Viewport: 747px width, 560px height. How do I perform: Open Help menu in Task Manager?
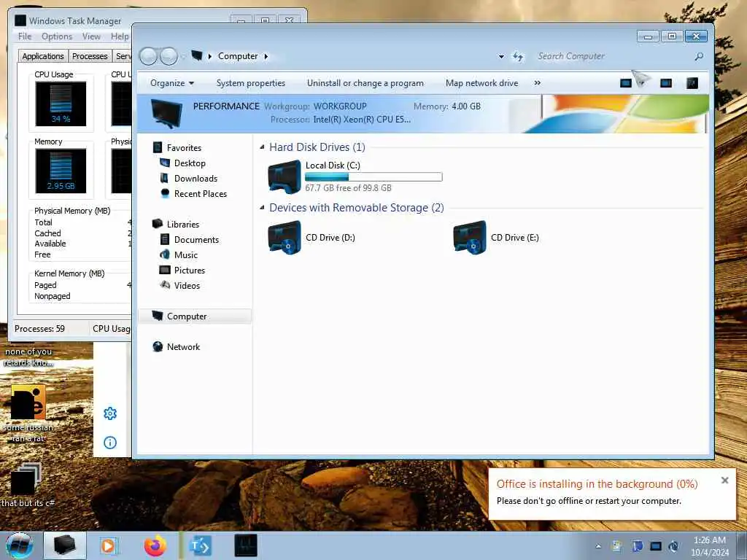click(120, 36)
